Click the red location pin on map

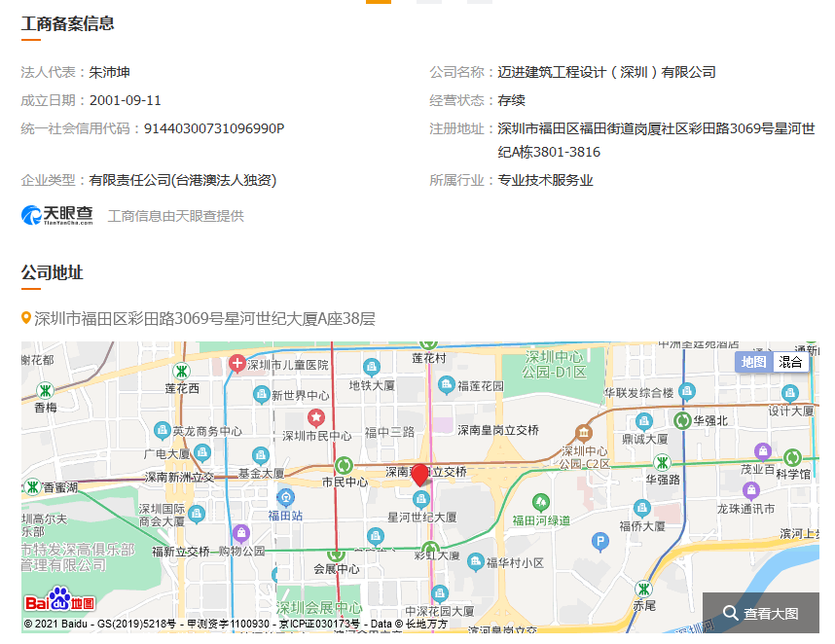[419, 475]
